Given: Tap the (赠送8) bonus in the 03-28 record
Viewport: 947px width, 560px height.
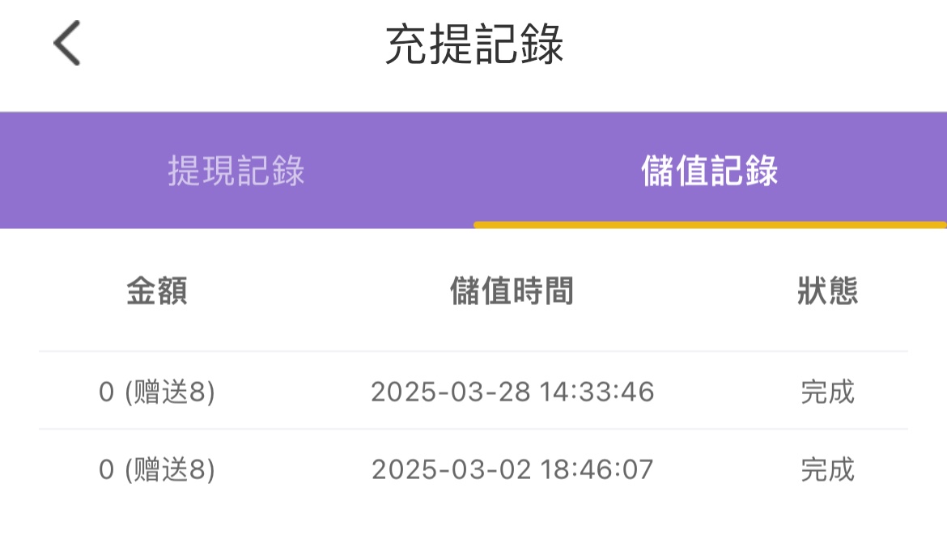Looking at the screenshot, I should tap(170, 392).
